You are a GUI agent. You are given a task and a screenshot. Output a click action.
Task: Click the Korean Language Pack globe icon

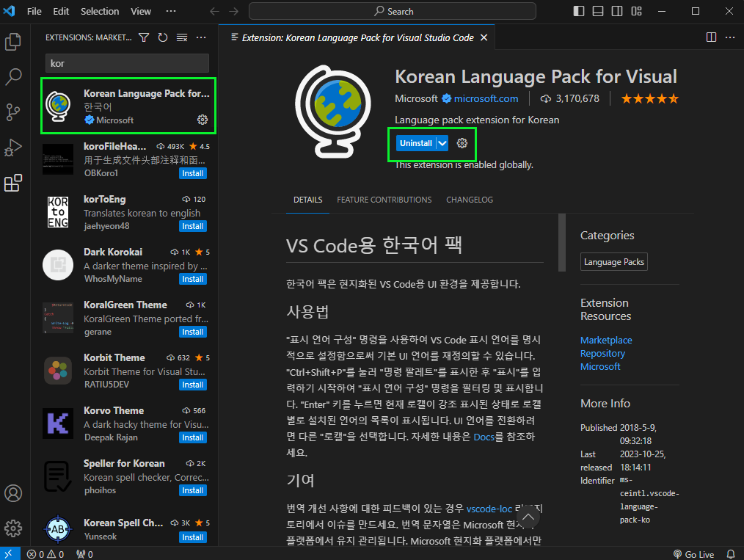[333, 112]
